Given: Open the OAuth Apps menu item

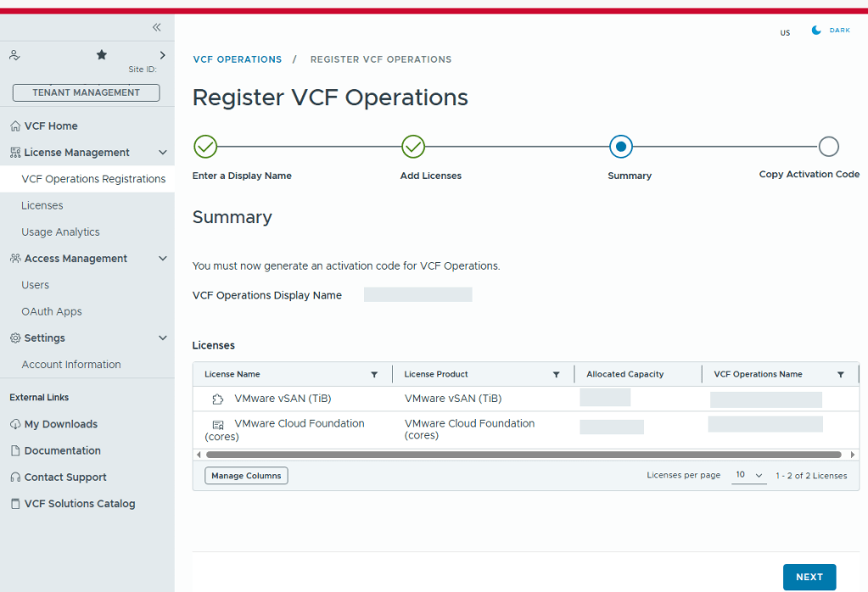Looking at the screenshot, I should tap(52, 311).
